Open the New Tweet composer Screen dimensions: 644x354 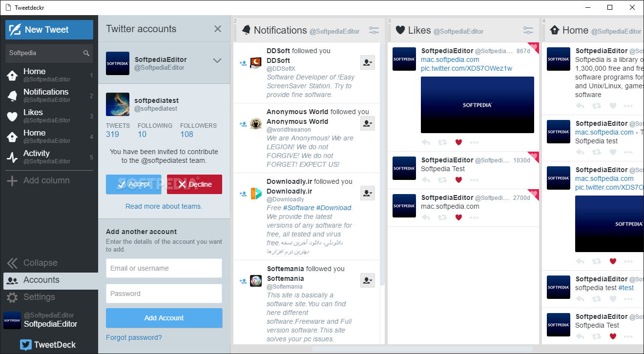click(x=49, y=30)
